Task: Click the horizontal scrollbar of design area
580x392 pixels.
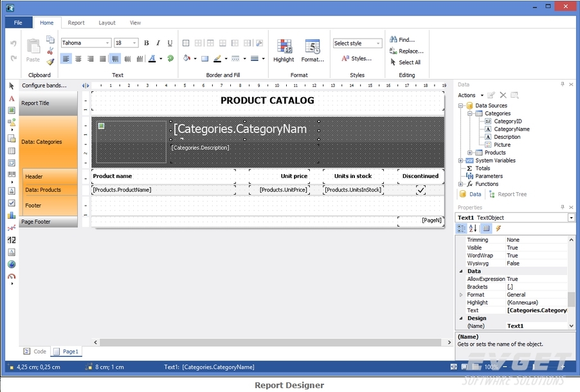Action: coord(272,342)
